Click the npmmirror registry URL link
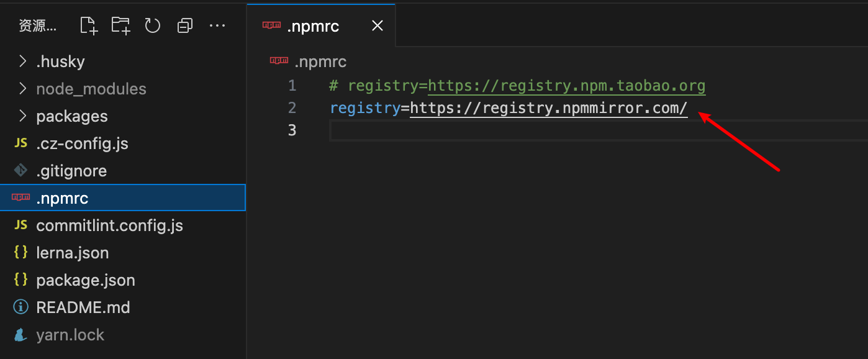868x359 pixels. click(x=548, y=108)
